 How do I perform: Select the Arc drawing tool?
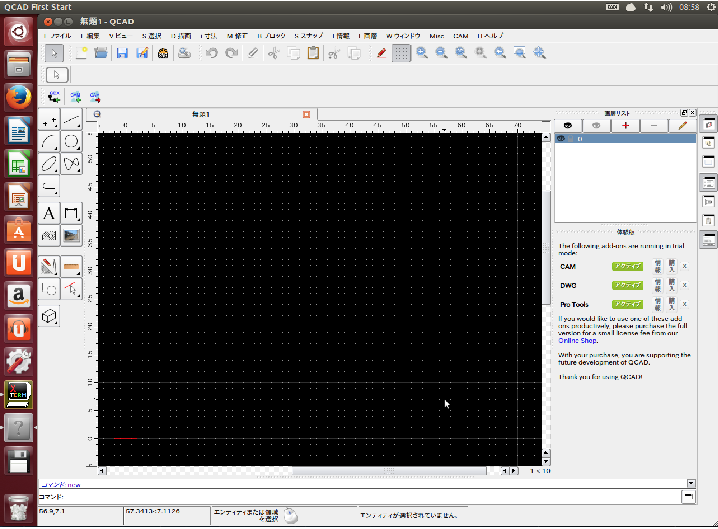click(49, 142)
